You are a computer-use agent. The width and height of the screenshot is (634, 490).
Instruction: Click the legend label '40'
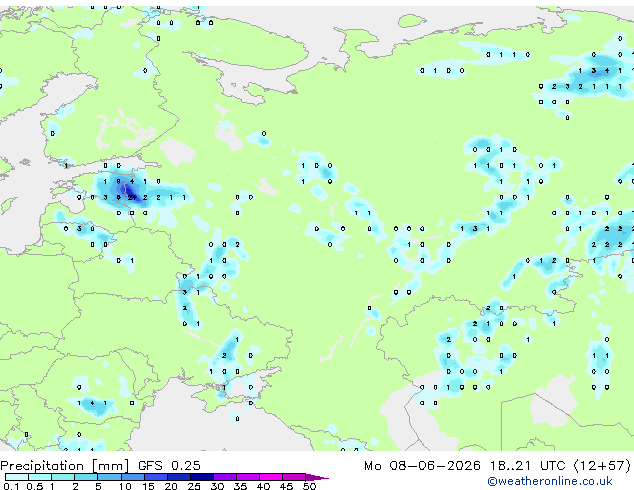[x=264, y=486]
